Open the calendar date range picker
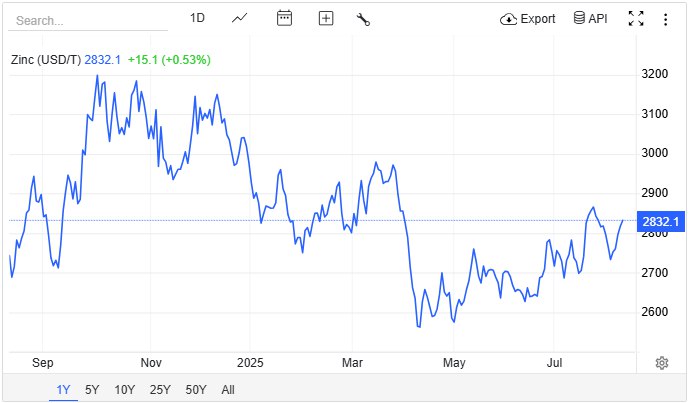This screenshot has height=403, width=689. [284, 18]
